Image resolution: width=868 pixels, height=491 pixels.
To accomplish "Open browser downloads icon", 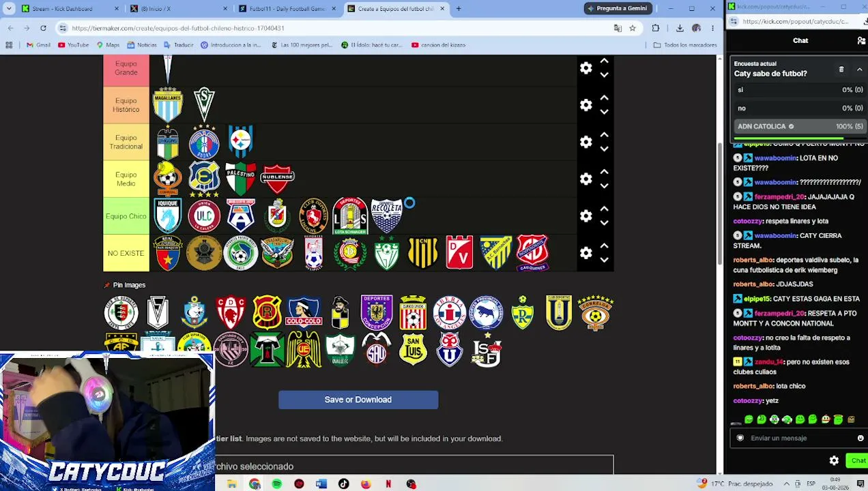I will tap(680, 28).
